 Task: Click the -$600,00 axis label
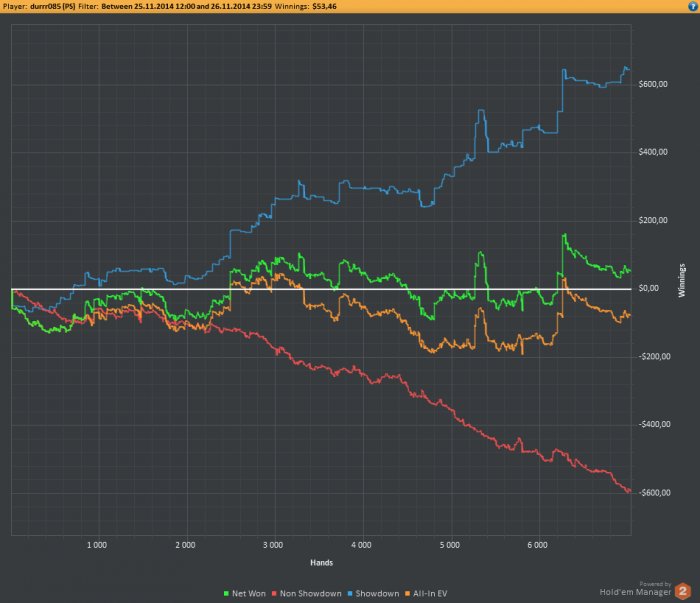654,493
